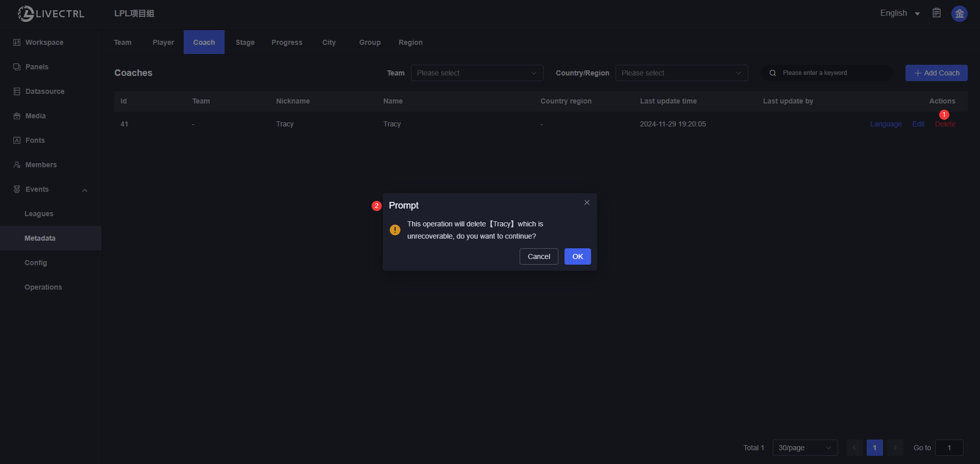
Task: Open the Media section
Action: 35,116
